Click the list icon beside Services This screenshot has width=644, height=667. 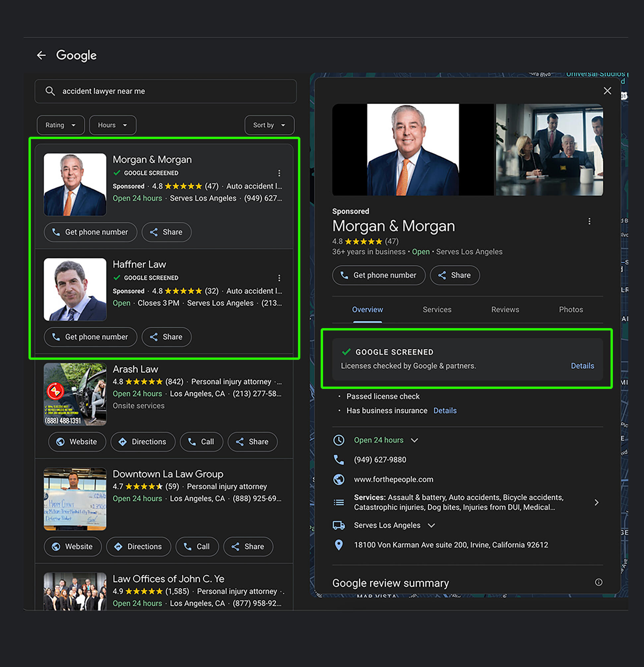click(338, 502)
